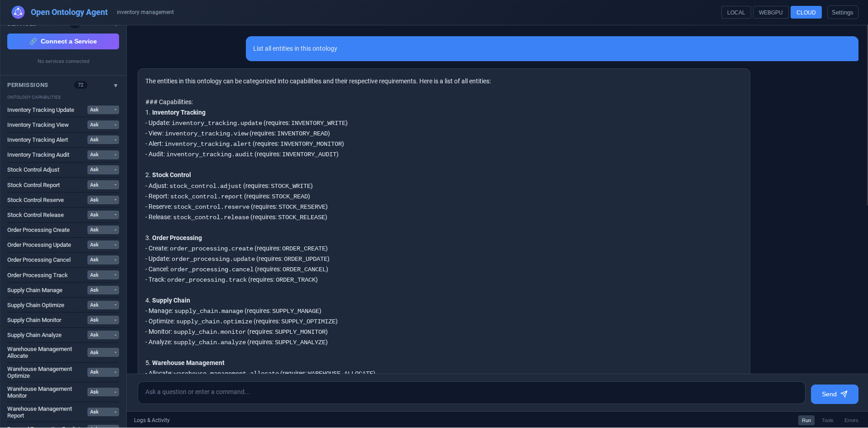Expand the Order Processing Cancel Ask dropdown
Screen dimensions: 868x428
103,260
